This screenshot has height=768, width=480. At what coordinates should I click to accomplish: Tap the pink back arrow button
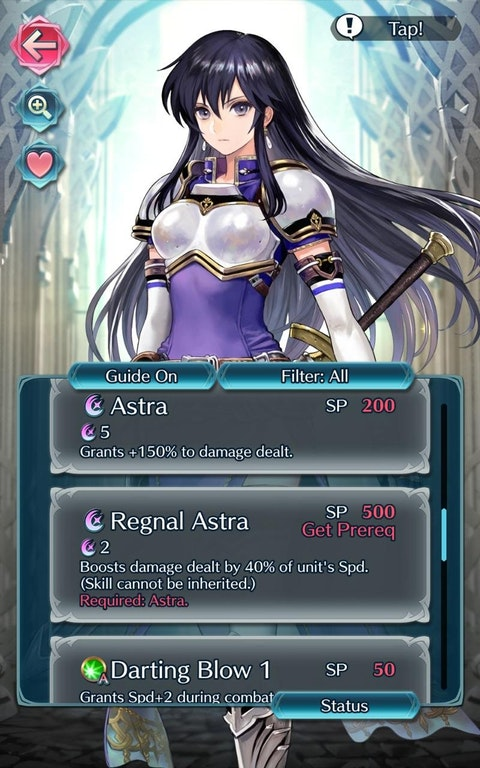pos(40,45)
